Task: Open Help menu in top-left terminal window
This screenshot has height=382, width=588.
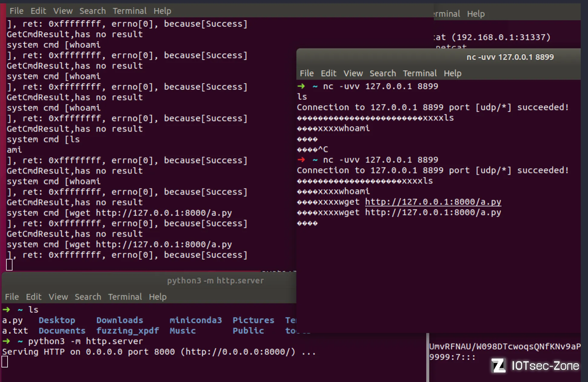Action: pos(162,11)
